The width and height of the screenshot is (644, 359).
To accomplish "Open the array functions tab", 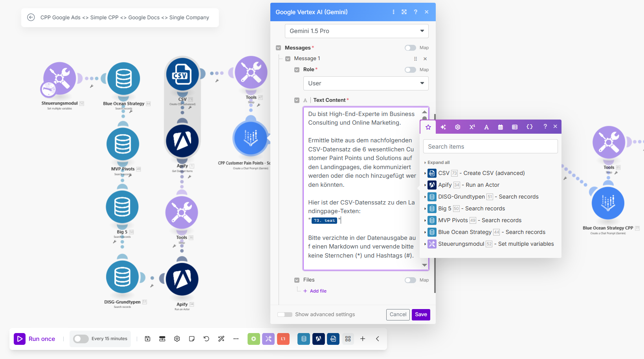I will pyautogui.click(x=515, y=127).
